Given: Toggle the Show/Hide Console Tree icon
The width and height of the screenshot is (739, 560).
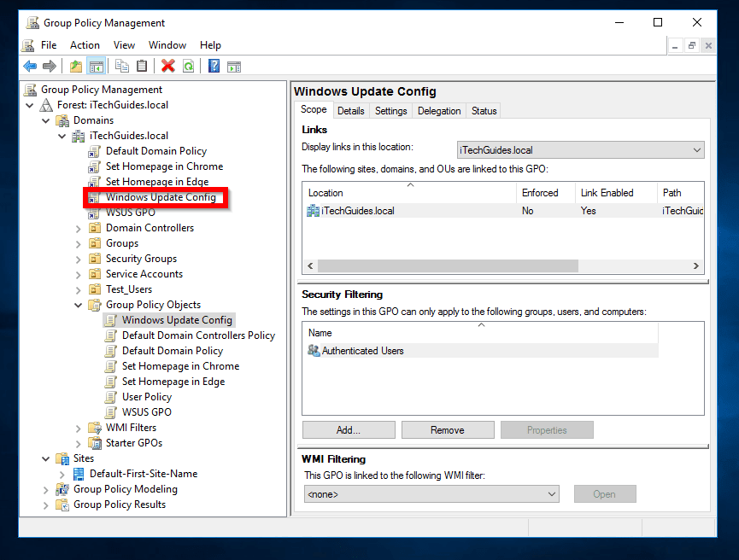Looking at the screenshot, I should (x=97, y=67).
